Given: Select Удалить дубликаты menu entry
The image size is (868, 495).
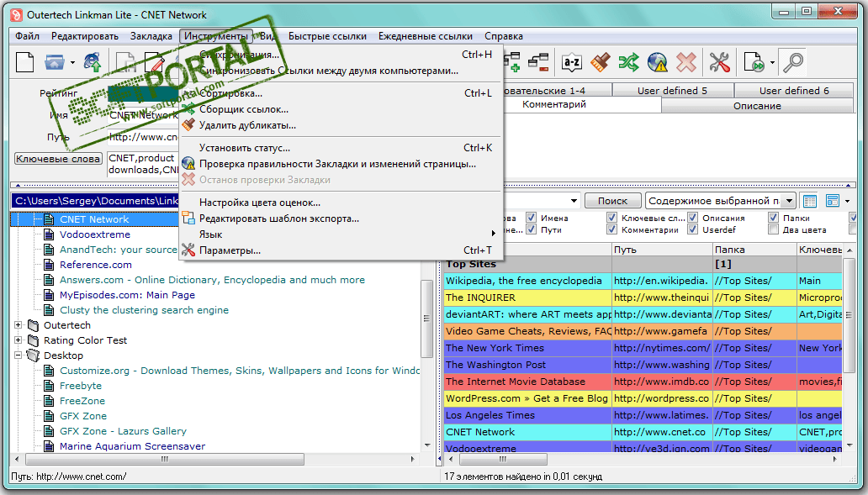Looking at the screenshot, I should (x=341, y=125).
